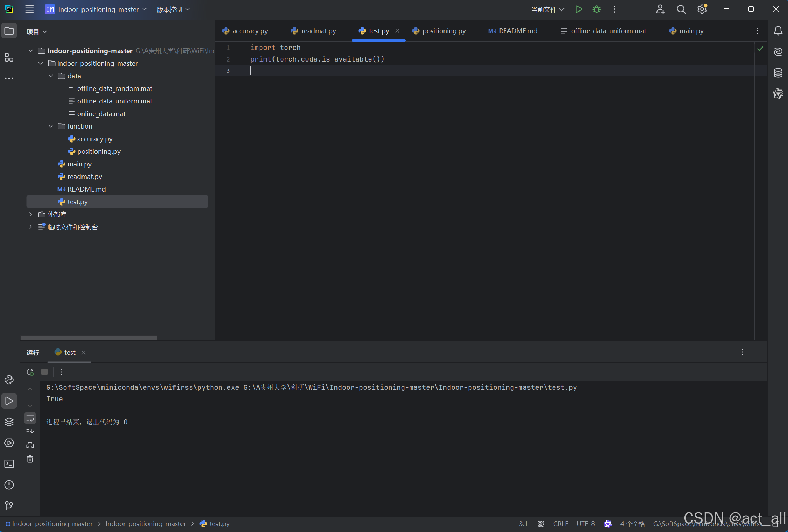The height and width of the screenshot is (532, 788).
Task: Open the Terminal tool window
Action: click(9, 464)
